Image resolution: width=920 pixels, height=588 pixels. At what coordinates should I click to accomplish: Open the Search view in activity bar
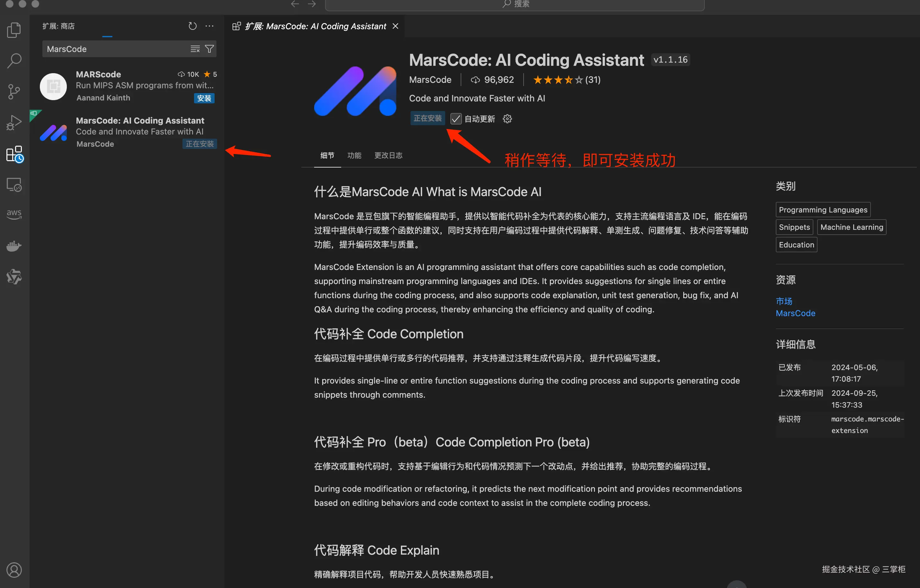14,61
